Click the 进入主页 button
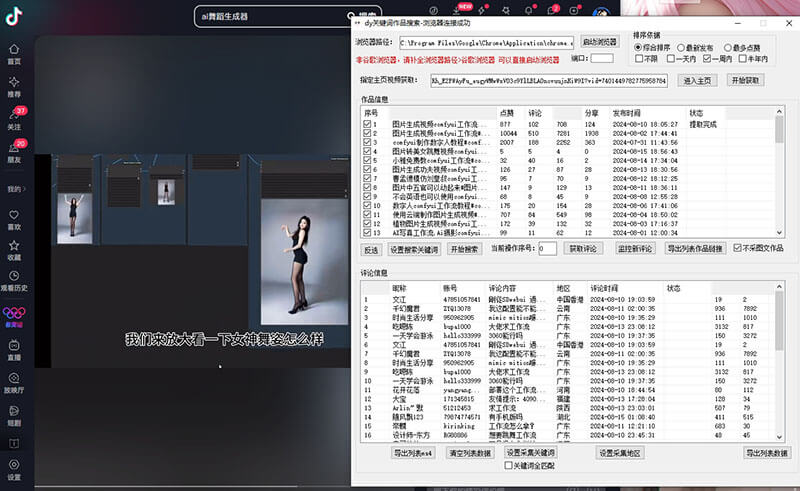 click(x=697, y=81)
